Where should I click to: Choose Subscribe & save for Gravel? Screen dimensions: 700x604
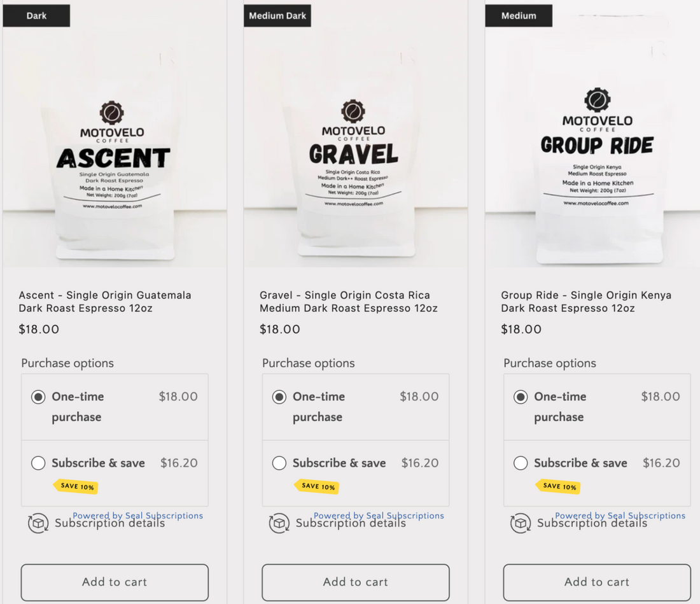point(279,463)
